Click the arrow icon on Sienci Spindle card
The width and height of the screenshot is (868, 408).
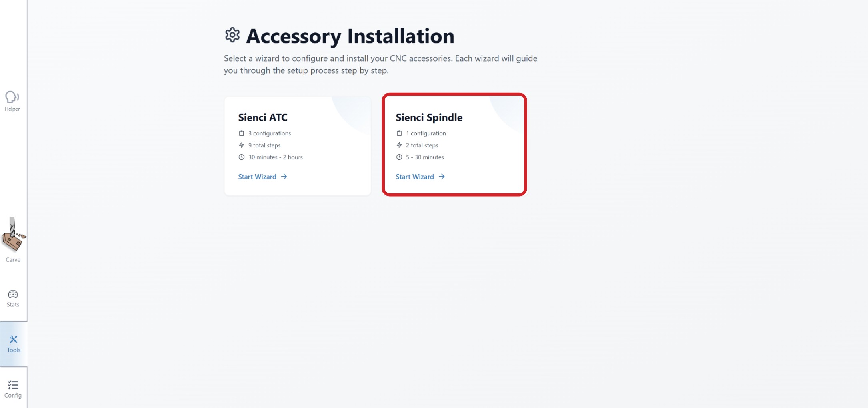[442, 177]
